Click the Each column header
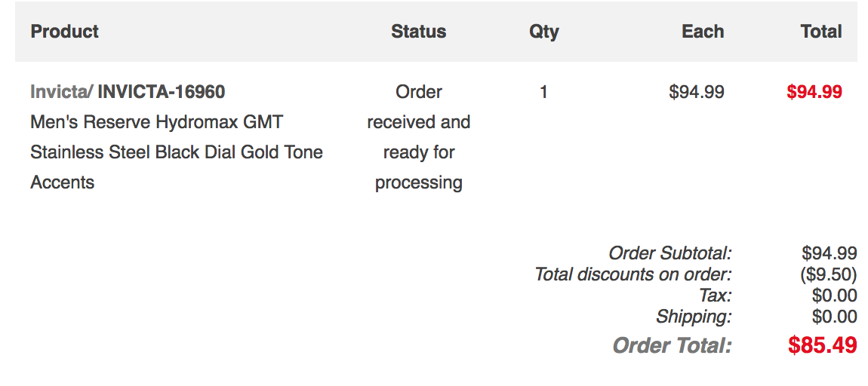 point(703,32)
